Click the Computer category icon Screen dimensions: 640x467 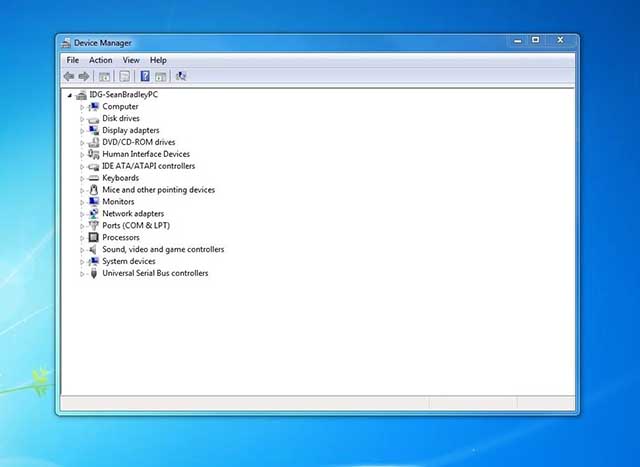coord(93,107)
